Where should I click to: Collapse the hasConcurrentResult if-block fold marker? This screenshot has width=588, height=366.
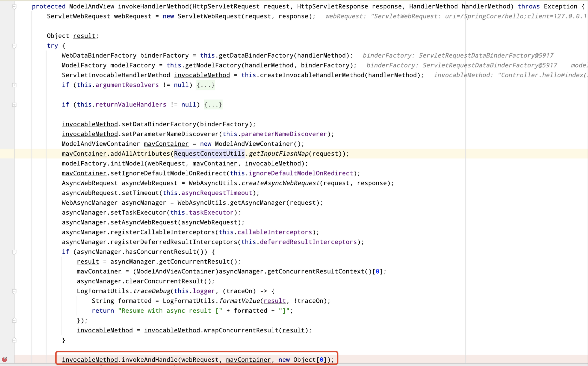point(14,252)
